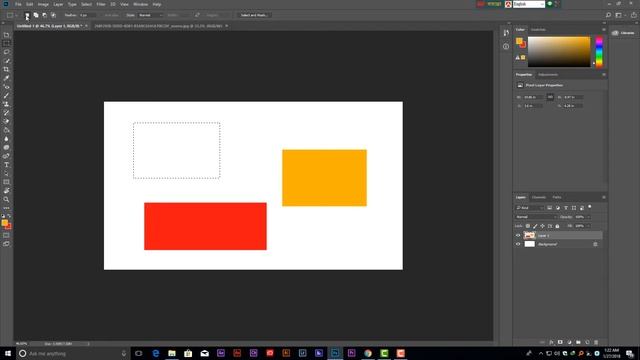Select the Type tool
This screenshot has width=640, height=360.
pyautogui.click(x=6, y=165)
